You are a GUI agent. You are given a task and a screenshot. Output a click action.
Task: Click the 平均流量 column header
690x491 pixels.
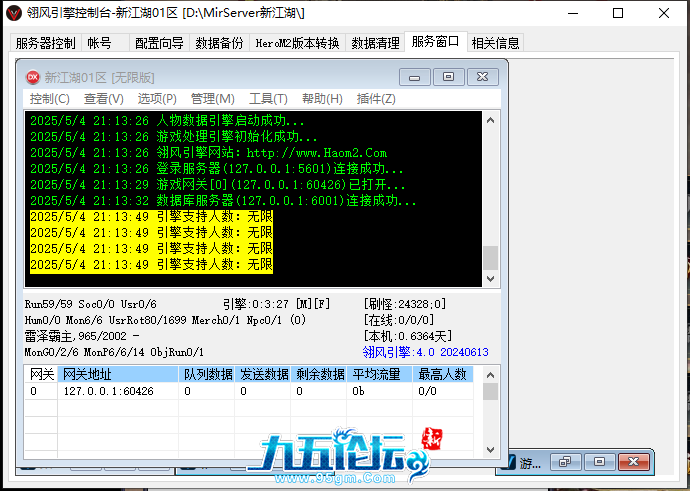(x=379, y=374)
